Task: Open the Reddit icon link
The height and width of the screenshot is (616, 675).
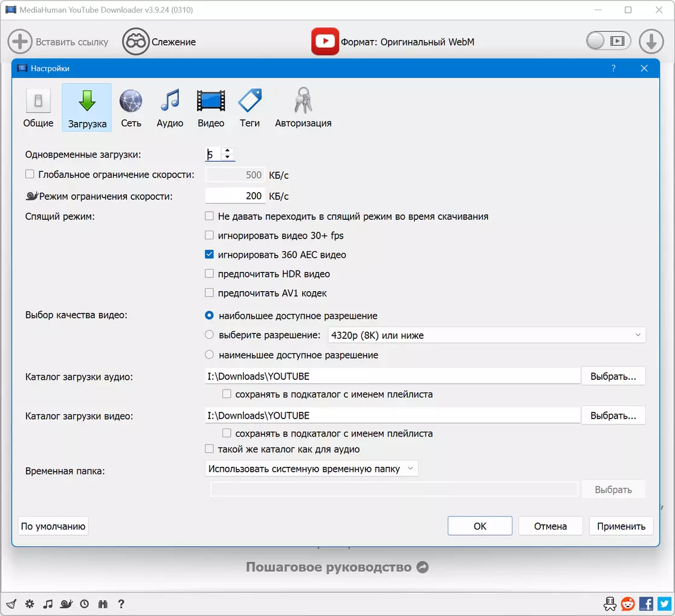Action: tap(628, 604)
